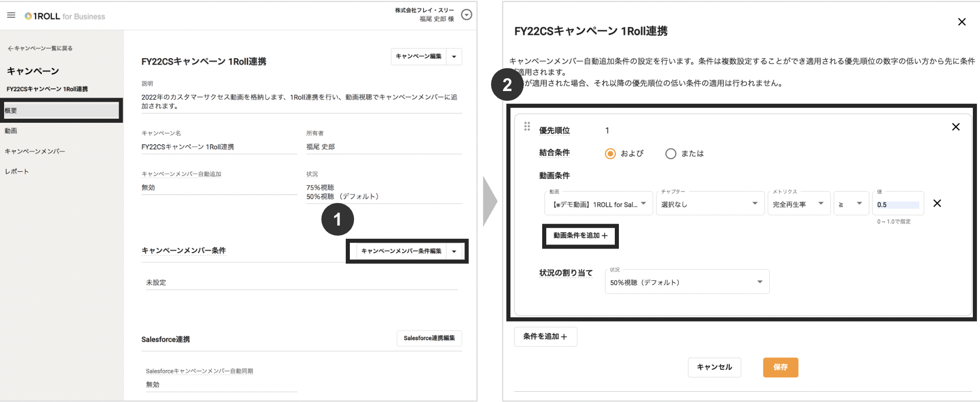The height and width of the screenshot is (402, 980).
Task: Remove the priority 1 condition card
Action: pyautogui.click(x=955, y=127)
